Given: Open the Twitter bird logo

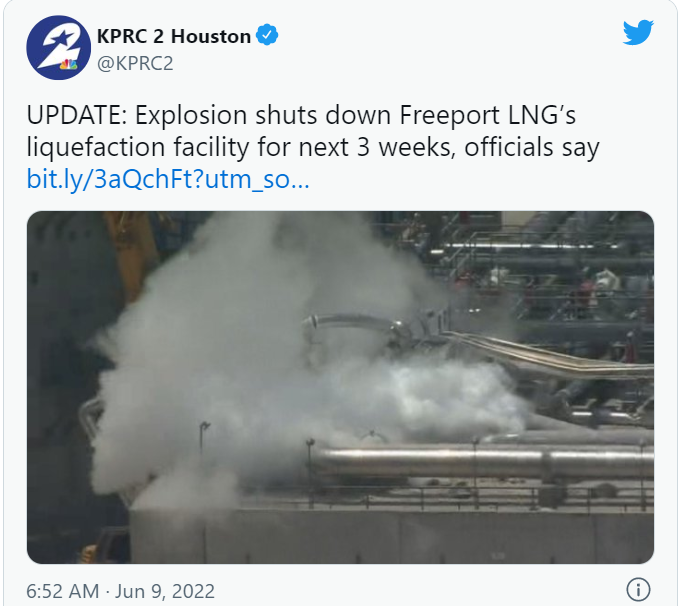Looking at the screenshot, I should pos(638,32).
